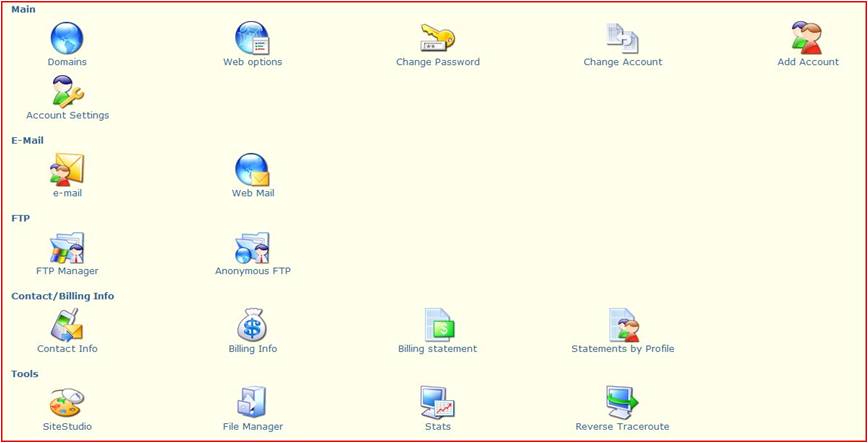Click the Tools section heading
868x443 pixels.
pos(25,374)
